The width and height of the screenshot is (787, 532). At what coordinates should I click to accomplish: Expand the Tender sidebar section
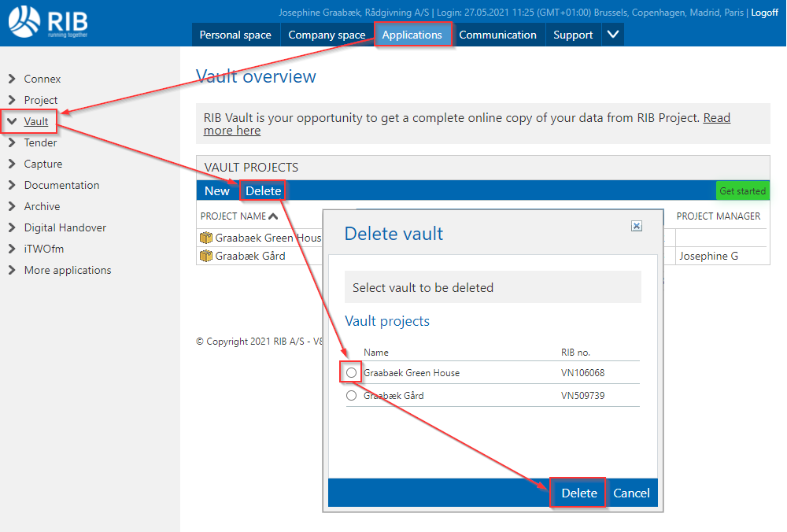pos(12,142)
